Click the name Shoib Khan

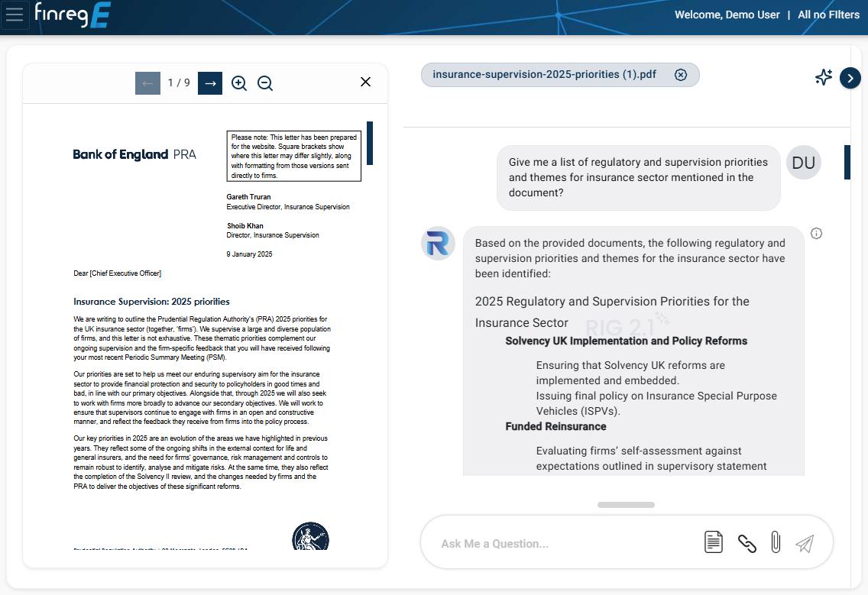[245, 226]
